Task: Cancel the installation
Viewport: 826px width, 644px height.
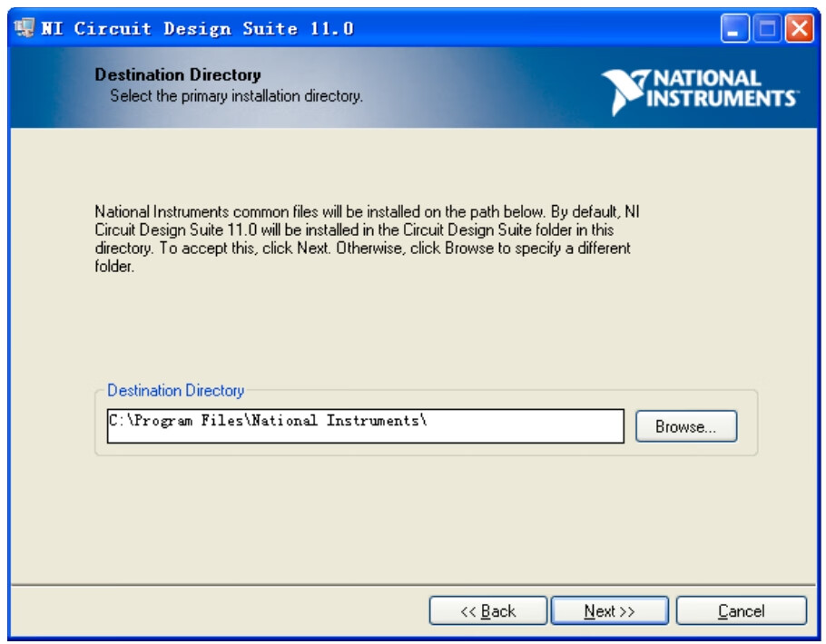Action: click(x=742, y=610)
